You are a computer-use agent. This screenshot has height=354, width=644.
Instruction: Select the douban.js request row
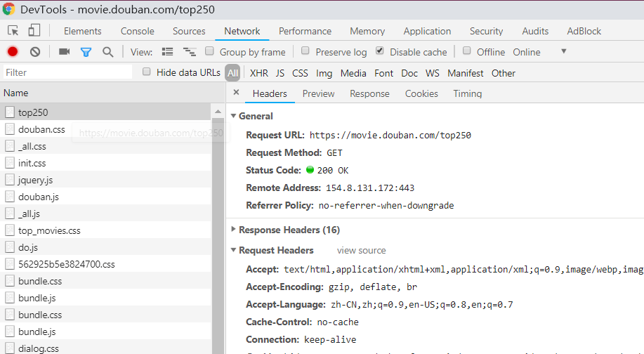tap(106, 197)
